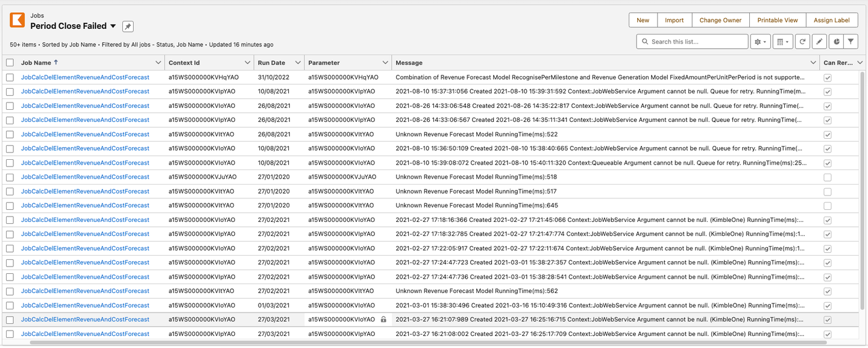
Task: Click message starting '2021-08-10 15:39:08:072'
Action: click(x=600, y=163)
